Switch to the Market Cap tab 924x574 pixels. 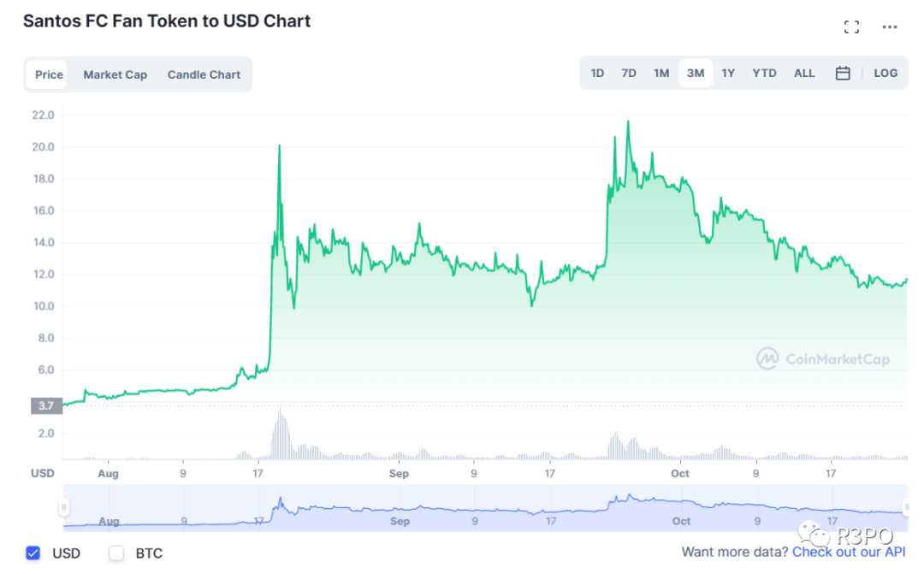point(115,74)
